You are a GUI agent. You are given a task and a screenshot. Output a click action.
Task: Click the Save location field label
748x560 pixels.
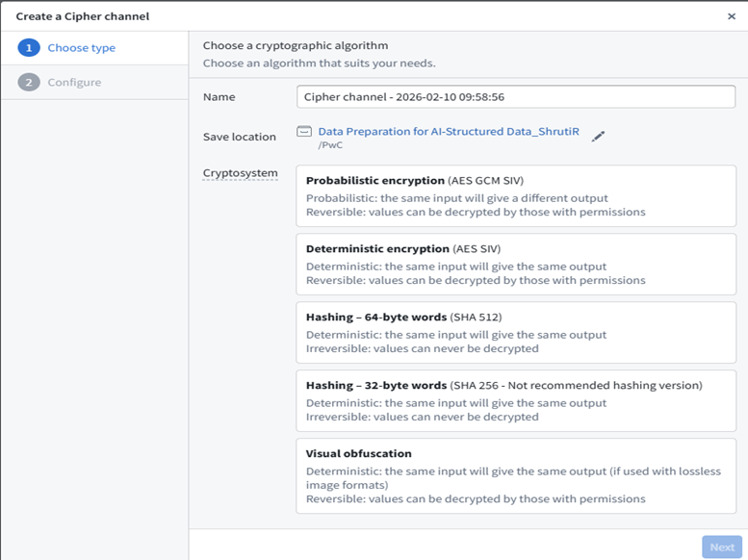[x=239, y=137]
